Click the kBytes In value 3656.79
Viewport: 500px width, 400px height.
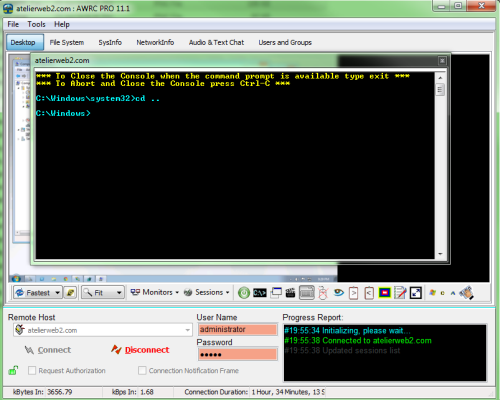tap(59, 392)
